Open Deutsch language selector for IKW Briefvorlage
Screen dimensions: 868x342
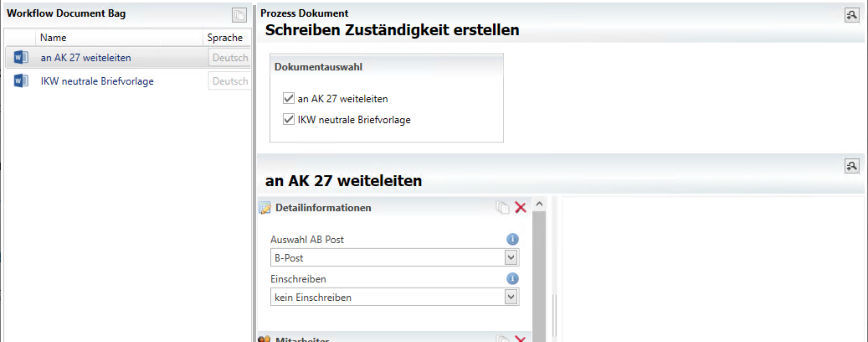tap(229, 81)
